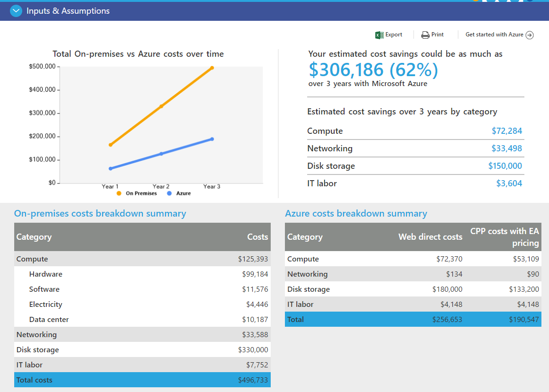Image resolution: width=549 pixels, height=392 pixels.
Task: Collapse the Inputs & Assumptions chevron
Action: click(x=16, y=11)
